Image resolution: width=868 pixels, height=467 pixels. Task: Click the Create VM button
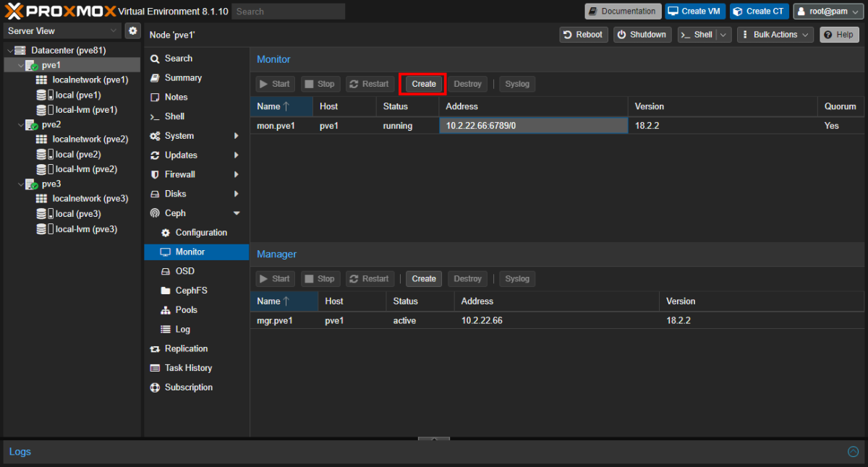pos(696,12)
